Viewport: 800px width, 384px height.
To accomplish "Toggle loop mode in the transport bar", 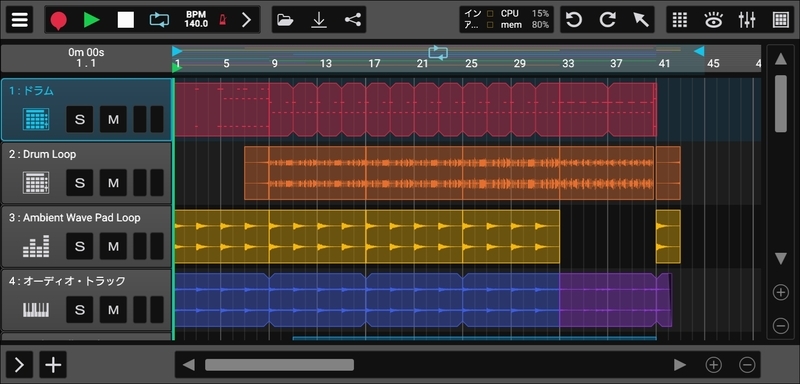I will click(159, 20).
